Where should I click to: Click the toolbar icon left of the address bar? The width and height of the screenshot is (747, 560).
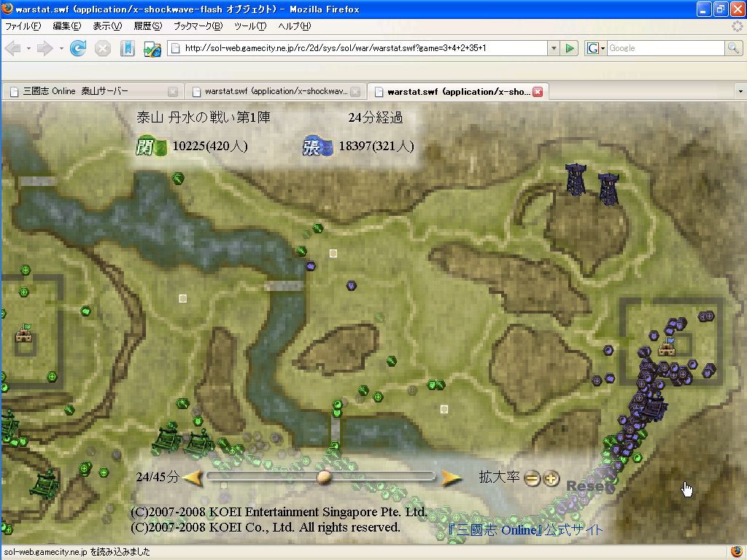pos(152,49)
